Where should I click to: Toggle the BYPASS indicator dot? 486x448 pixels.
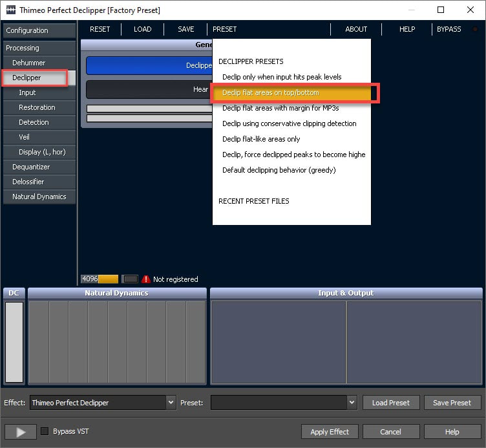click(x=474, y=29)
